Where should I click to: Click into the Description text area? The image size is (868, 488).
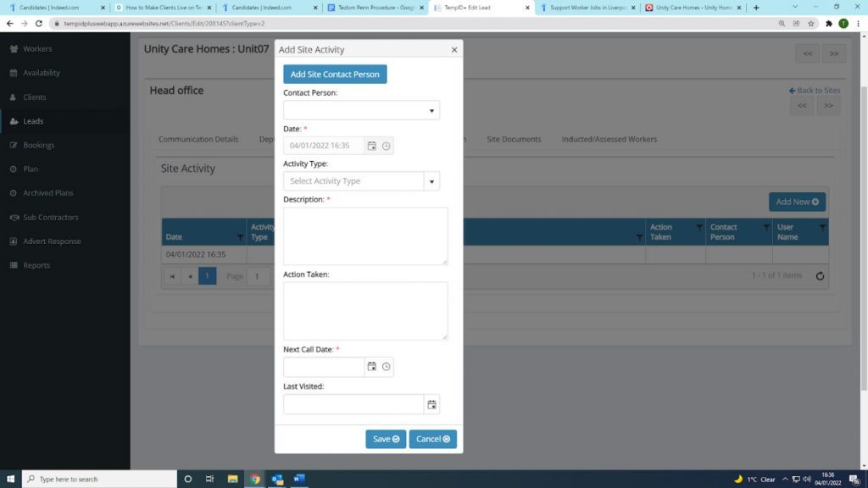coord(365,236)
